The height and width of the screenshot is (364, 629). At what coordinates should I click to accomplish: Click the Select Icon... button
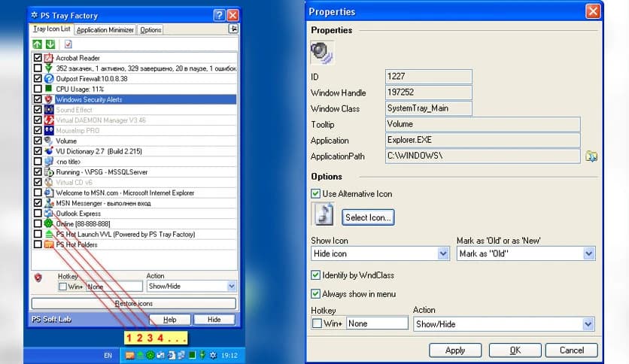(368, 217)
